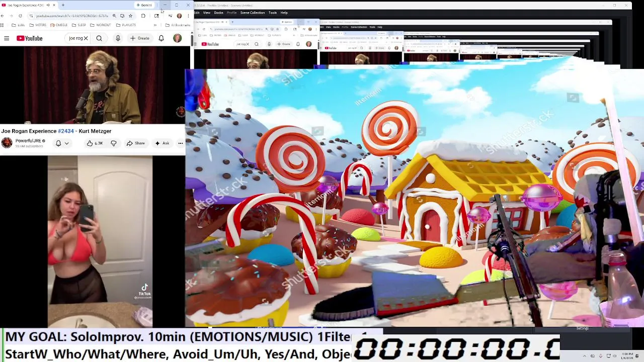Open the Chrome three-dot menu
This screenshot has width=644, height=362.
point(188,16)
